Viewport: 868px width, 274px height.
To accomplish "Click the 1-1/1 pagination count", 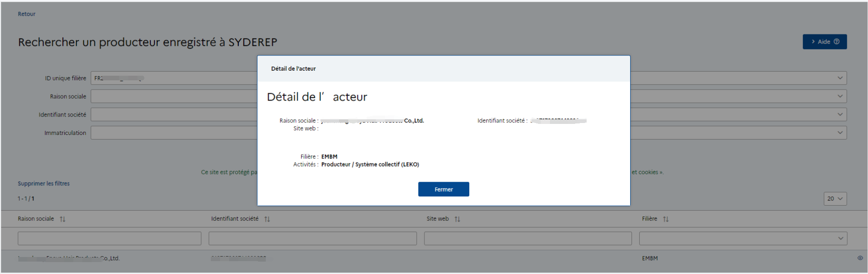I will 26,199.
